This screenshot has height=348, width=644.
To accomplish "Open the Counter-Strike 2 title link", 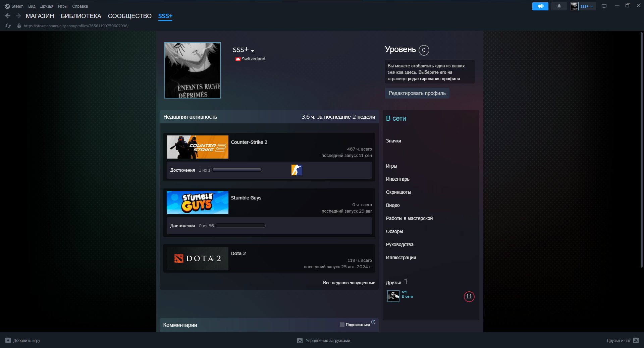I will tap(249, 142).
